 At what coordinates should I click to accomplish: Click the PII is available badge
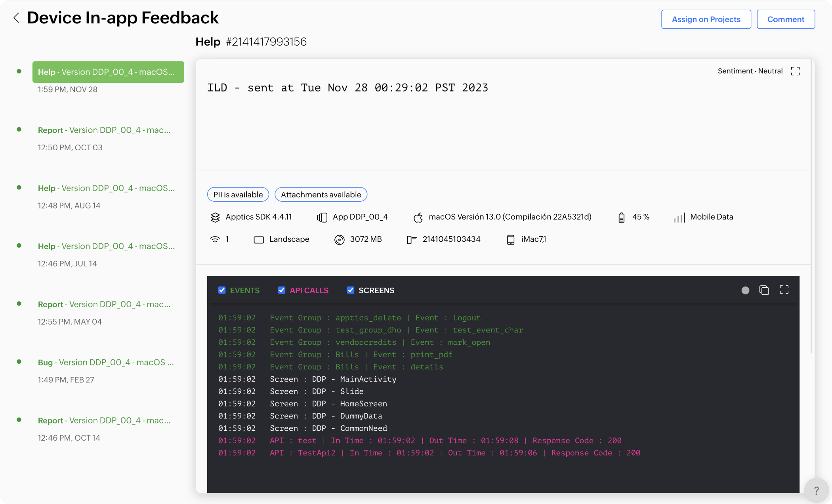tap(238, 194)
